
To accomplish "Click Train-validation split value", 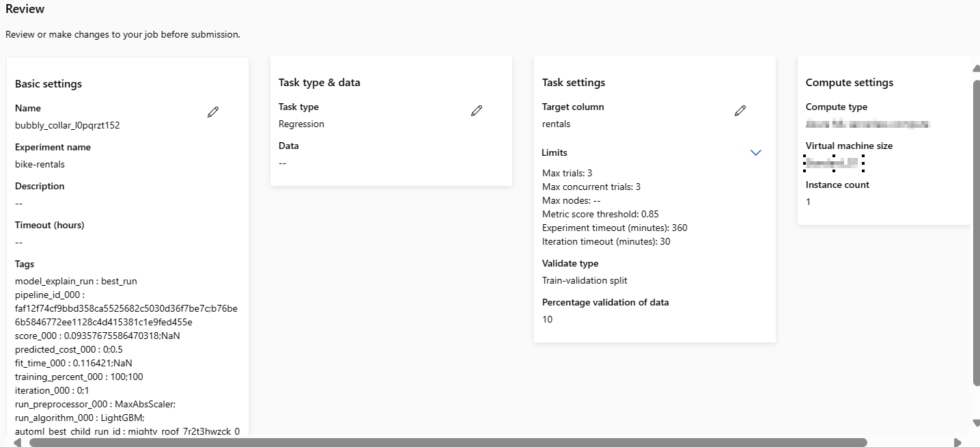I will pos(585,280).
